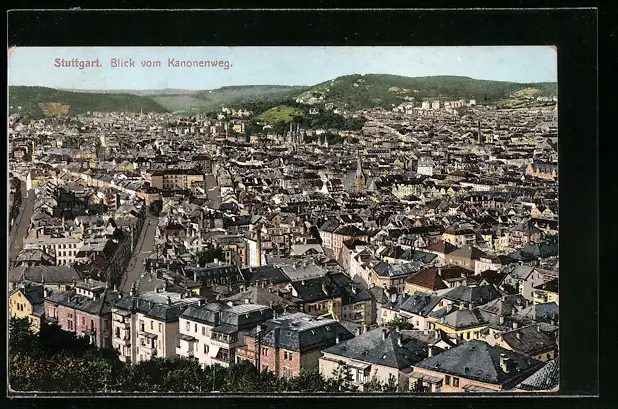Screen dimensions: 618x409
Task: Click the green hilltop on the right horizon
Action: (x=420, y=86)
